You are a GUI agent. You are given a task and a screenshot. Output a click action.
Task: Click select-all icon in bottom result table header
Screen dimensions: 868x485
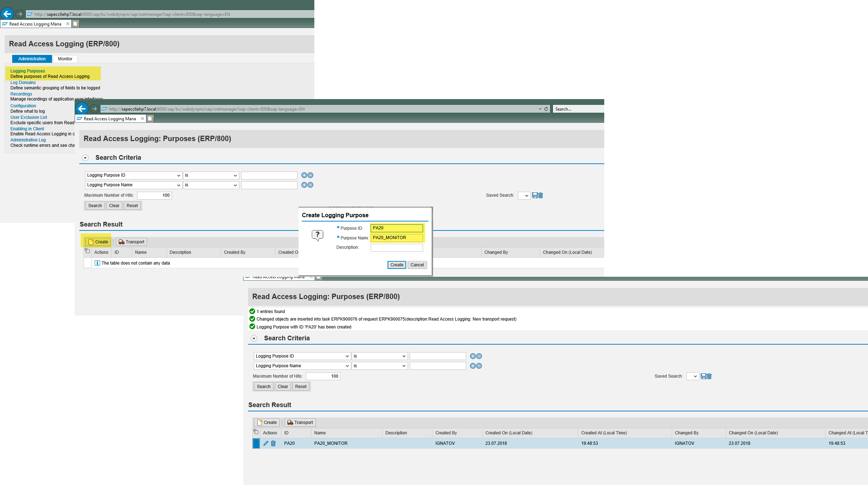click(256, 432)
